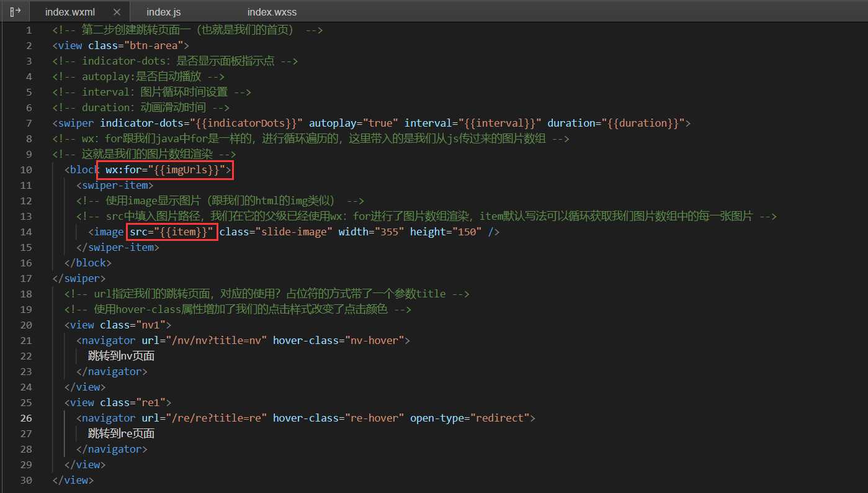Open the index.wxss tab
The height and width of the screenshot is (493, 868).
click(273, 12)
